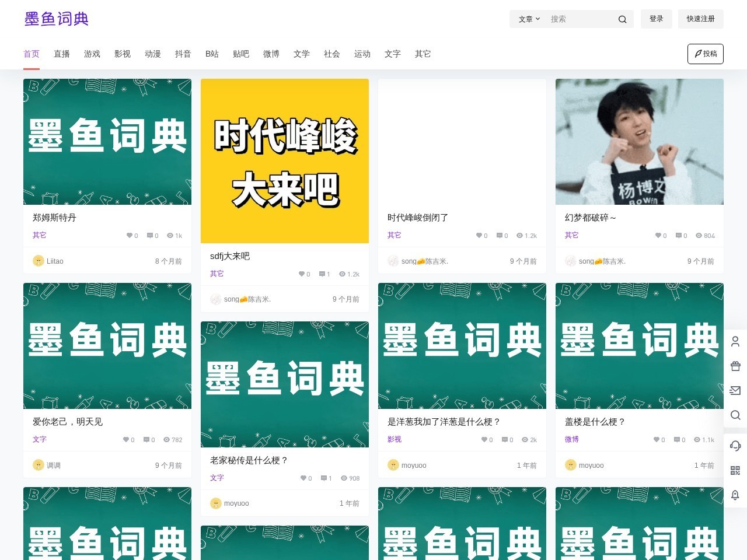The width and height of the screenshot is (747, 560).
Task: Click the search magnifier icon in header
Action: click(622, 19)
